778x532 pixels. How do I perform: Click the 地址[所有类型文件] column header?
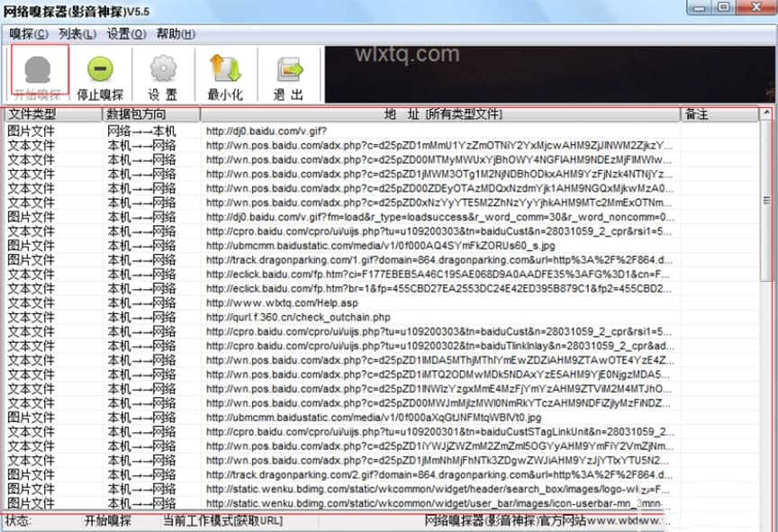(x=440, y=114)
